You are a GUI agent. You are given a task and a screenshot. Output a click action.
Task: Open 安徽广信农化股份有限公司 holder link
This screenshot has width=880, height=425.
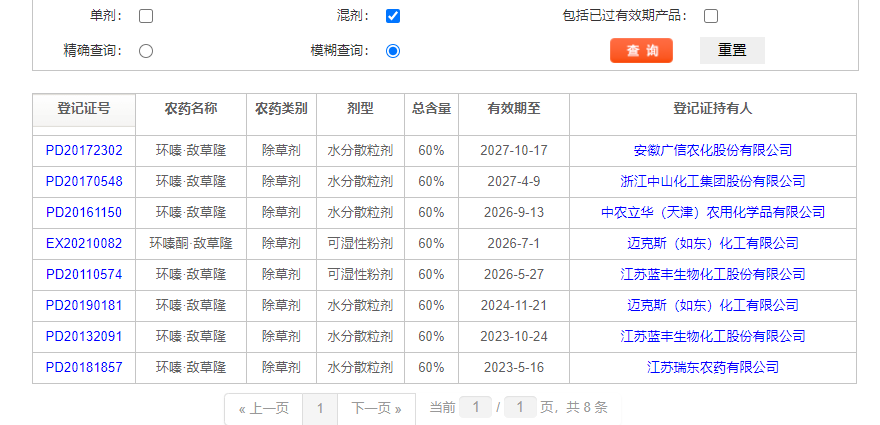click(713, 150)
